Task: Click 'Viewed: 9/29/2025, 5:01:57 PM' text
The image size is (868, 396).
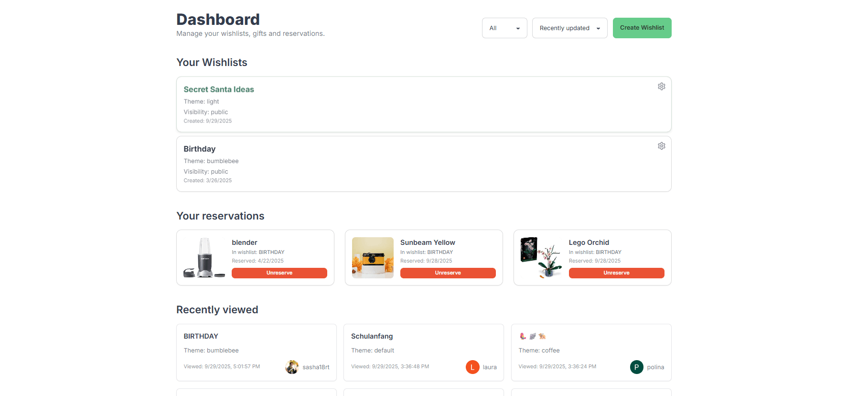Action: pos(222,367)
